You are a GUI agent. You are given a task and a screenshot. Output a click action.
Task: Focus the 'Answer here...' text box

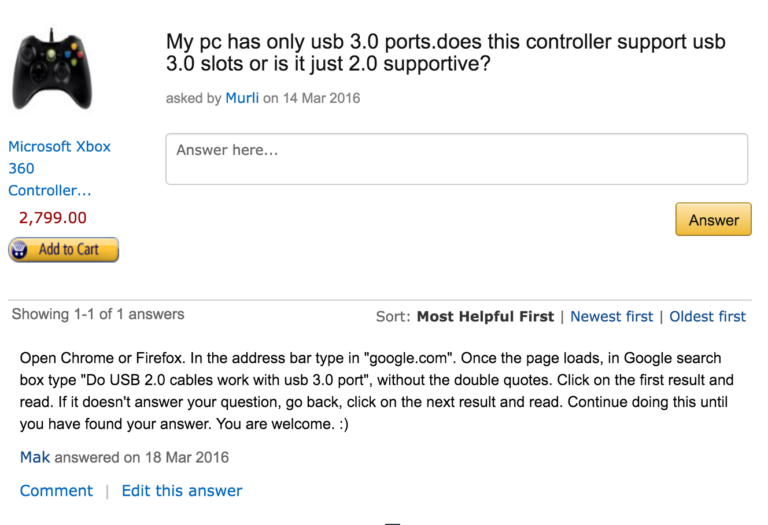456,159
